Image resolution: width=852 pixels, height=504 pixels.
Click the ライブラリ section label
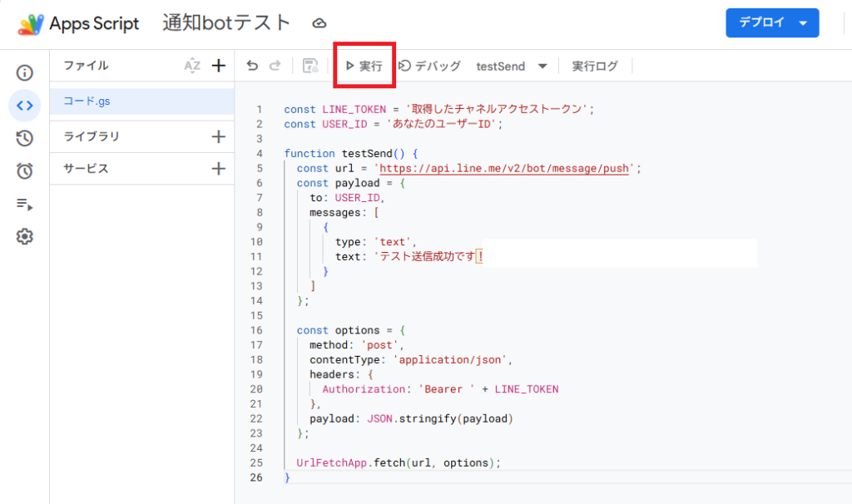tap(92, 136)
